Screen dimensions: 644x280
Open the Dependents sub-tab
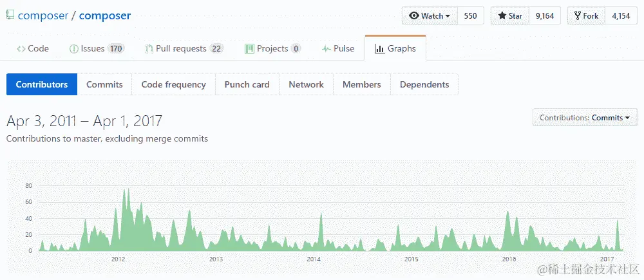tap(424, 84)
